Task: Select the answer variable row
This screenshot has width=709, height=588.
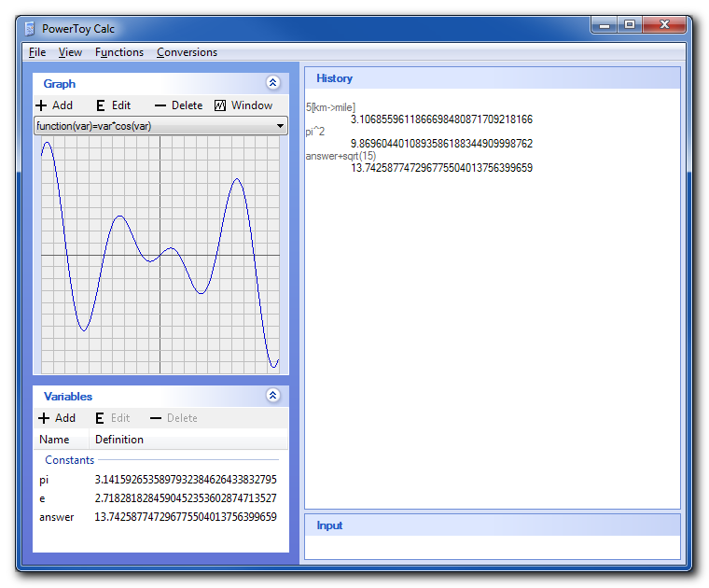Action: [160, 517]
